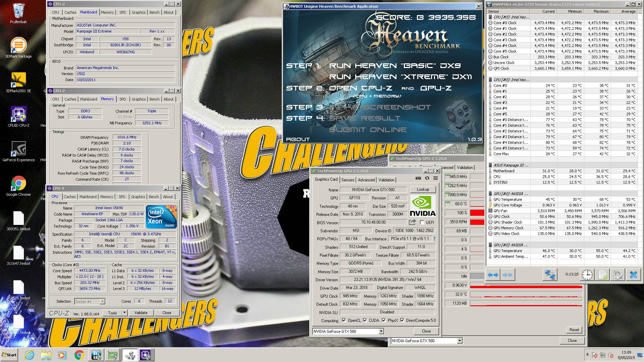This screenshot has width=644, height=362.
Task: Select the 311647.hwbot desktop file
Action: pyautogui.click(x=18, y=255)
